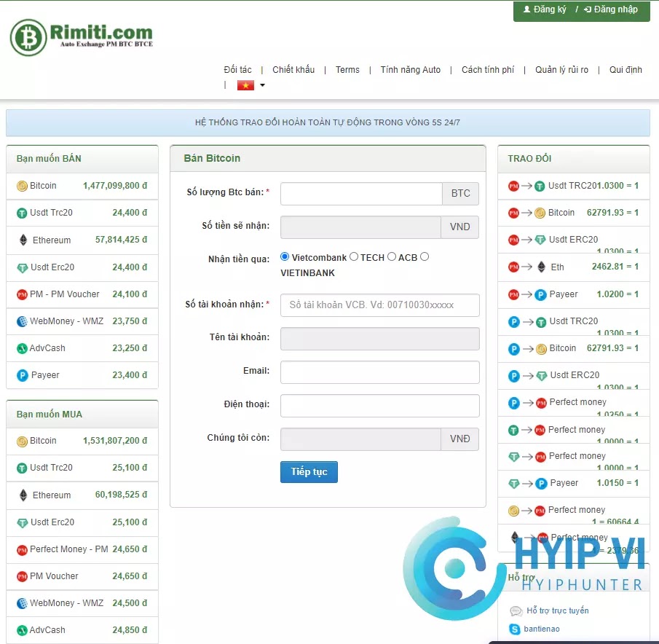Focus the Số tài khoản nhận input field
Screen dimensions: 659x644
pos(380,305)
